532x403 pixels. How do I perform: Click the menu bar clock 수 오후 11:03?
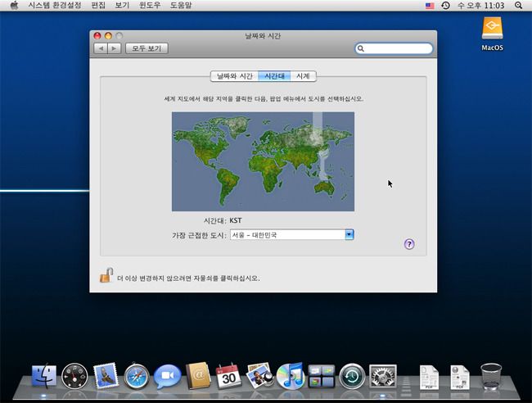pyautogui.click(x=481, y=6)
